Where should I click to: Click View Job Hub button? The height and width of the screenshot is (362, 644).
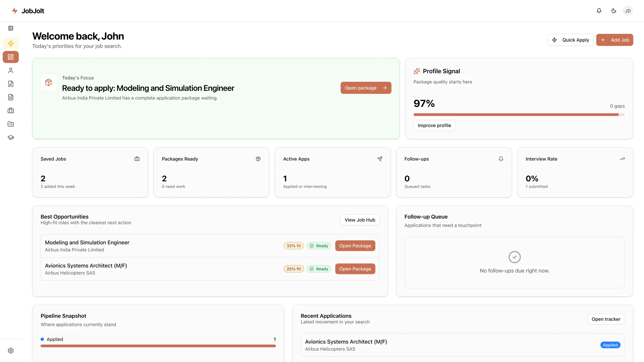point(360,220)
